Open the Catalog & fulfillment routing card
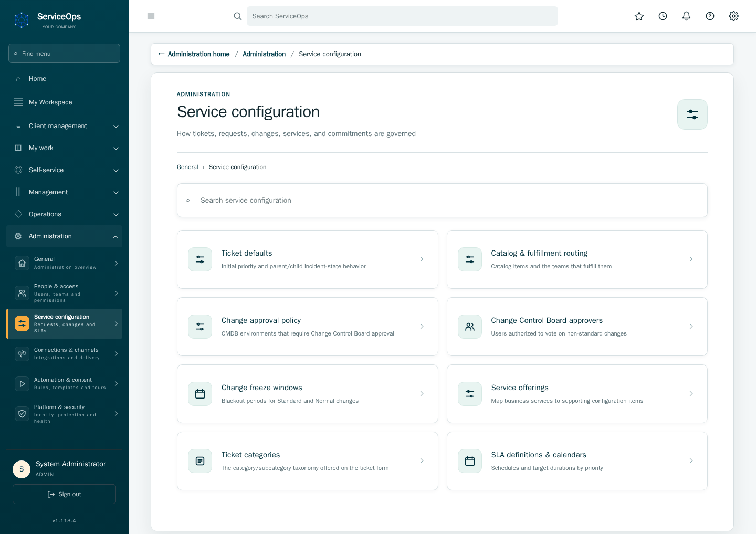 tap(577, 259)
